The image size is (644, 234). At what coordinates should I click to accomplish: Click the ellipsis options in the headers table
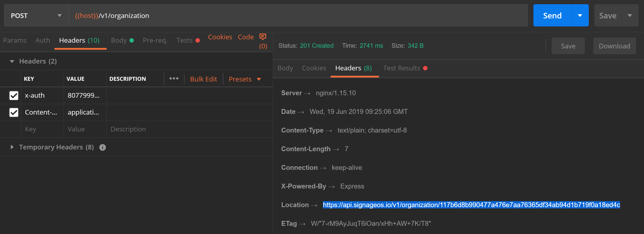tap(174, 78)
